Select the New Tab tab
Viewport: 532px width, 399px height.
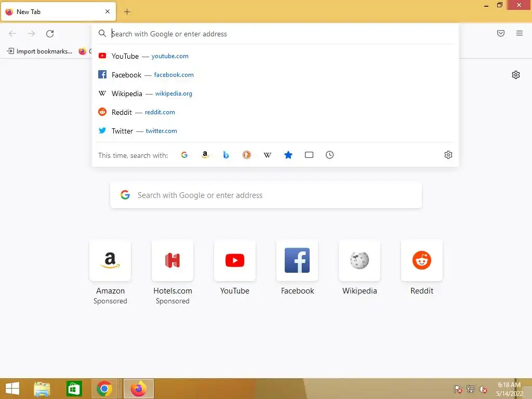pyautogui.click(x=58, y=11)
